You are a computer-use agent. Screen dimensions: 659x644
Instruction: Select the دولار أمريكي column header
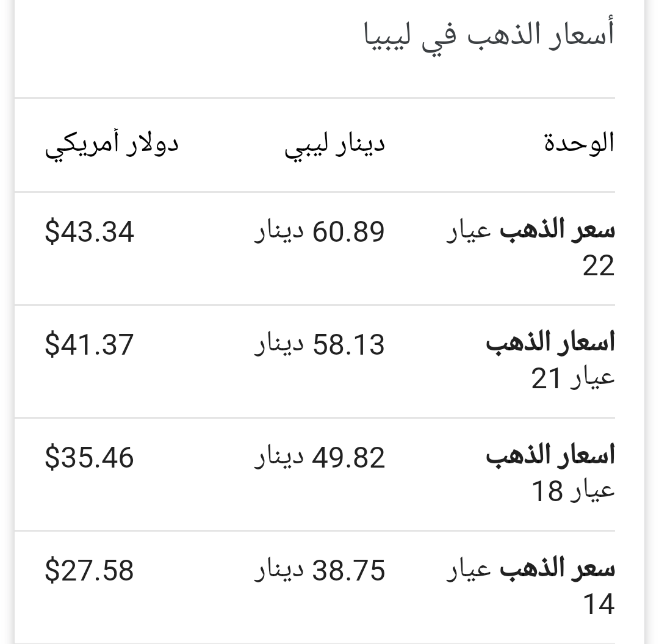click(x=112, y=145)
